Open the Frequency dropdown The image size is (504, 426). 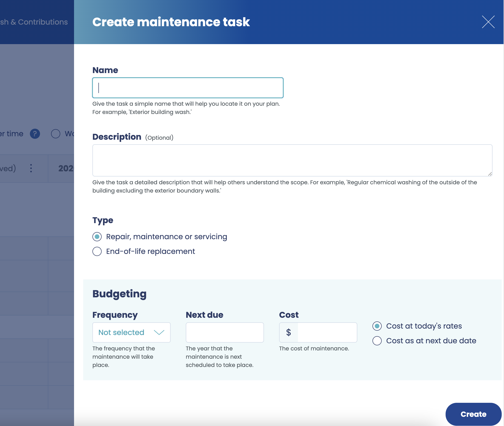[x=131, y=332]
